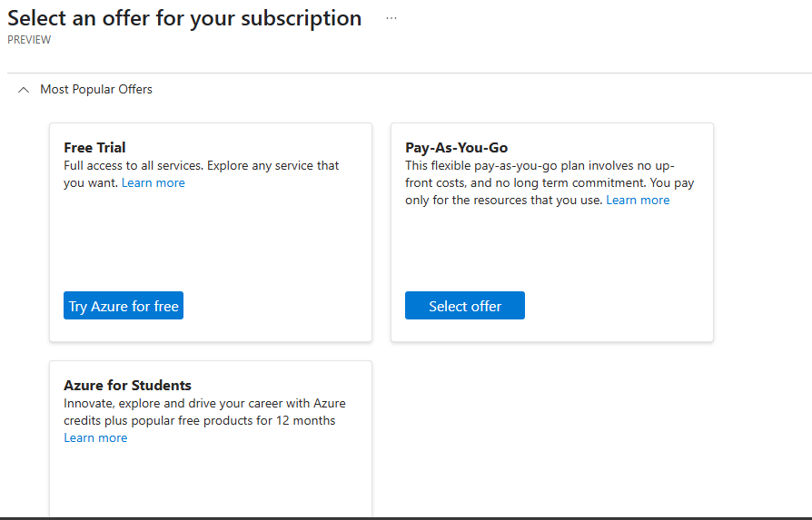Click the Azure for Students card title

click(127, 386)
